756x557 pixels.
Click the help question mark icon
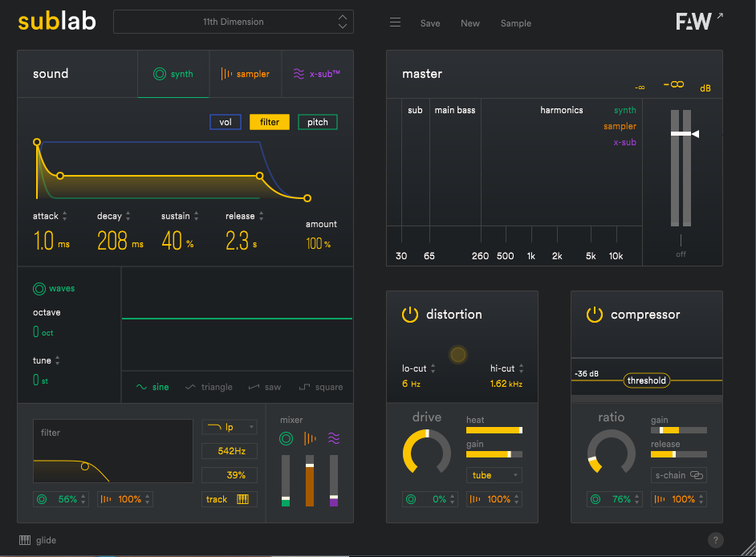point(716,540)
